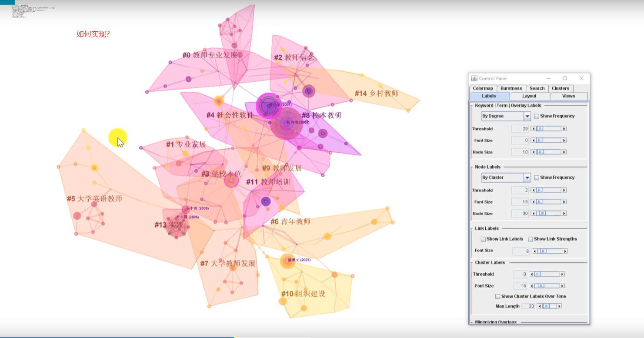Open the Clusters tab
644x338 pixels.
point(561,88)
